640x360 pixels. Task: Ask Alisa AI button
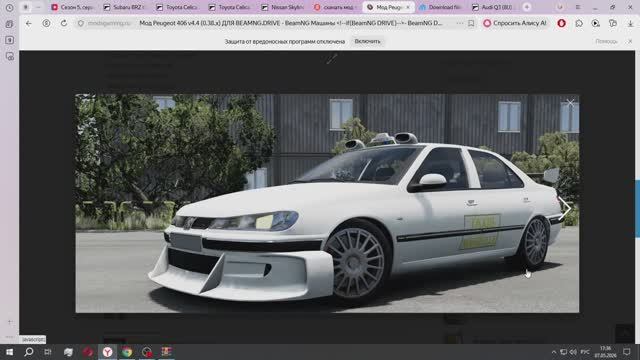point(515,23)
